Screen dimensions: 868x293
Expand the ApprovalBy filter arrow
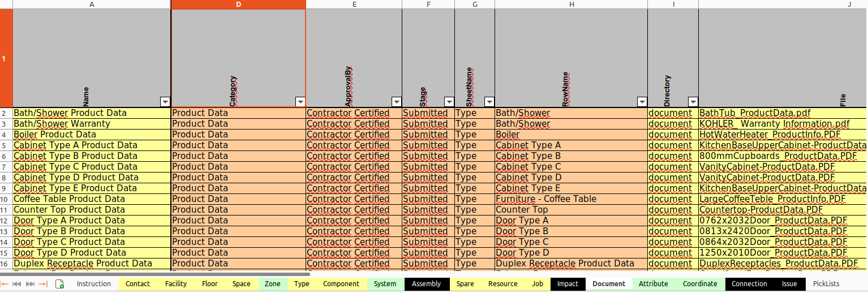396,102
